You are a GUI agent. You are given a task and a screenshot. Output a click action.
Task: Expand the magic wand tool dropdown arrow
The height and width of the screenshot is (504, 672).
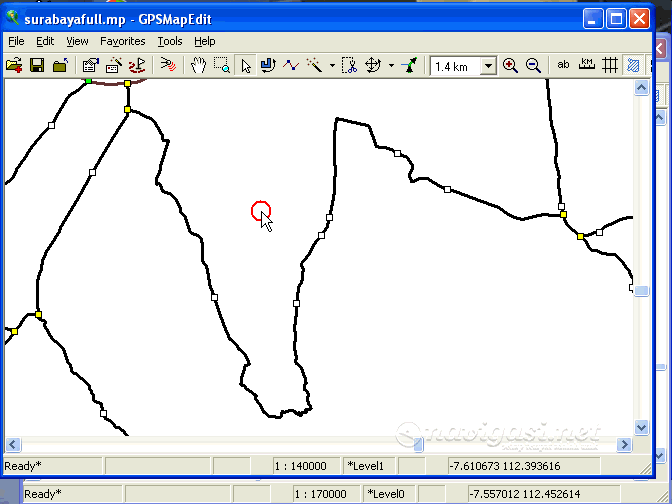(332, 66)
